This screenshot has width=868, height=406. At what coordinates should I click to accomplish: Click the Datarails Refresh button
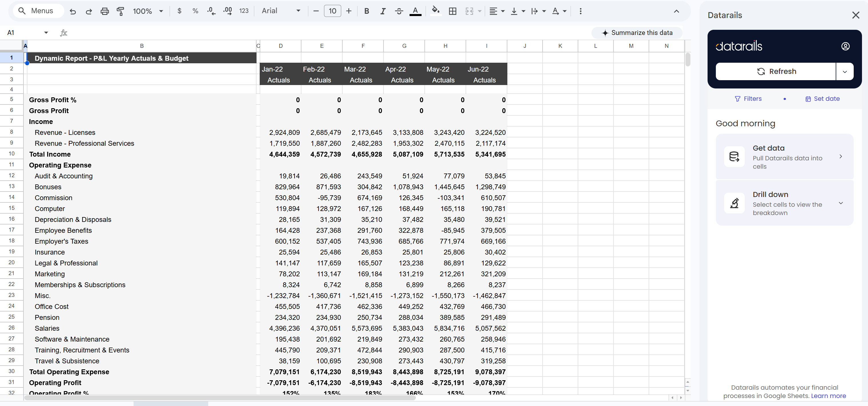pos(776,72)
